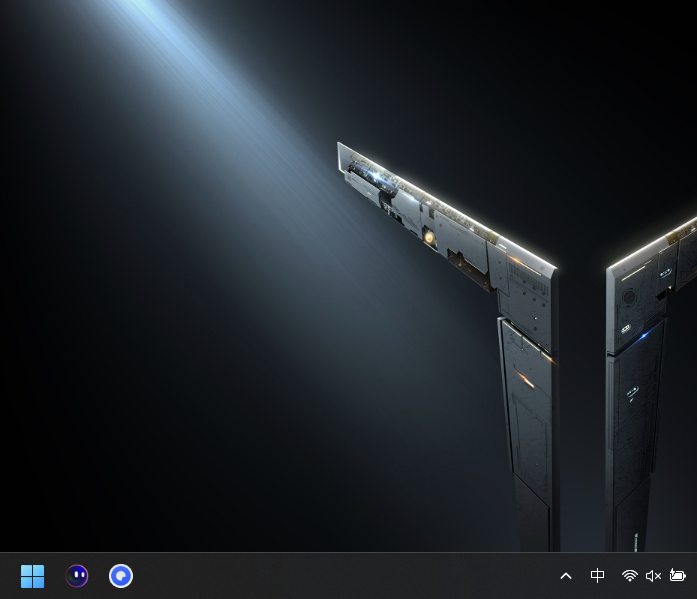
Task: Open the Windows Start menu
Action: tap(32, 576)
